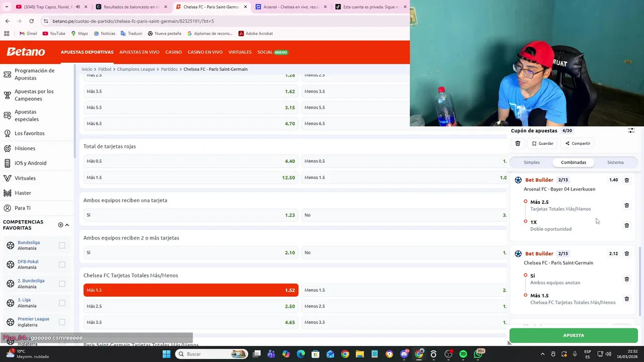The image size is (644, 362).
Task: Select Más 0.5 red cards at 4.40
Action: (191, 161)
